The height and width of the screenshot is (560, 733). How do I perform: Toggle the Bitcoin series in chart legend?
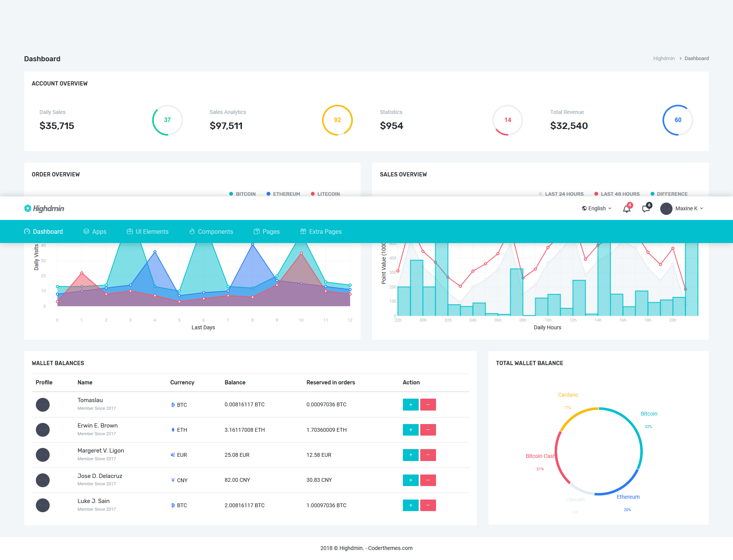pos(242,194)
